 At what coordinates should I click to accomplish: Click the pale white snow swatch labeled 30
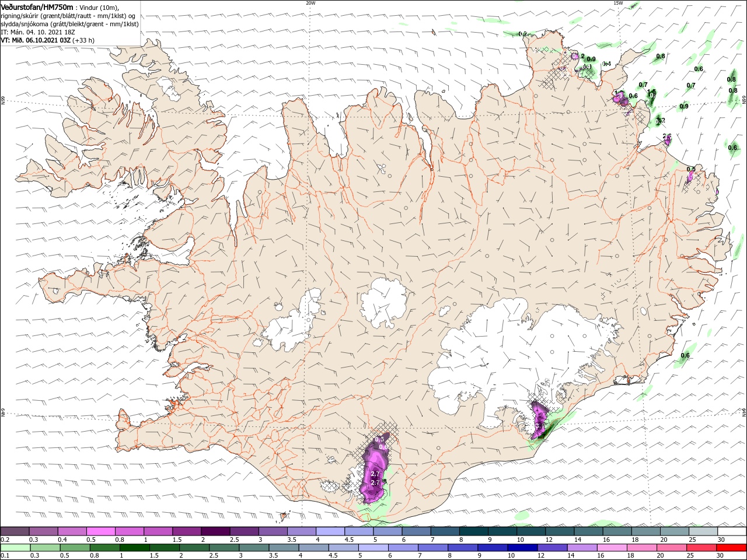point(731,531)
